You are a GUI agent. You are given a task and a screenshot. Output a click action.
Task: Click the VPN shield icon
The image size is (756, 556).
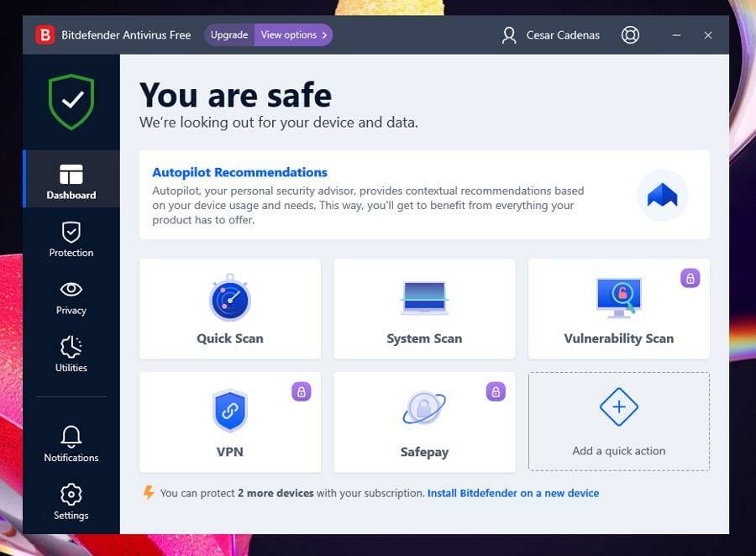pos(230,411)
